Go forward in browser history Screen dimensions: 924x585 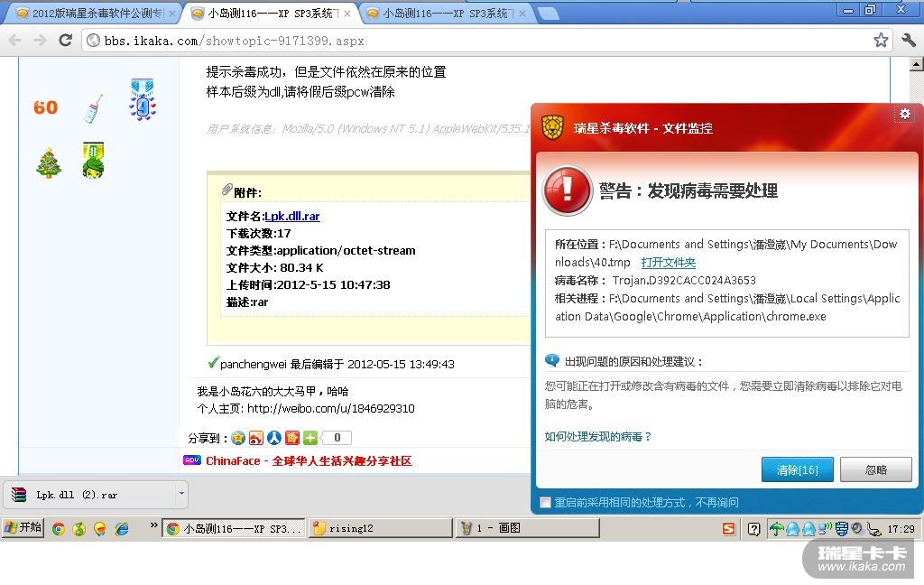pos(40,40)
